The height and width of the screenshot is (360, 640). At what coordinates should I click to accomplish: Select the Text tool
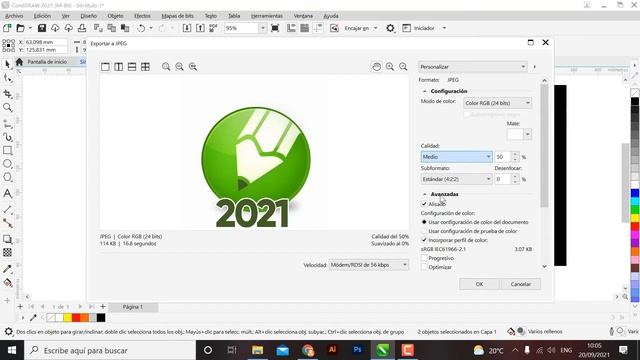coord(7,193)
